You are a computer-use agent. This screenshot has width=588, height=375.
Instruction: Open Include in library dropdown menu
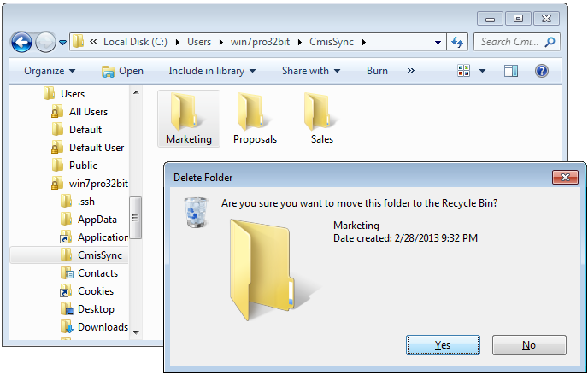[212, 71]
